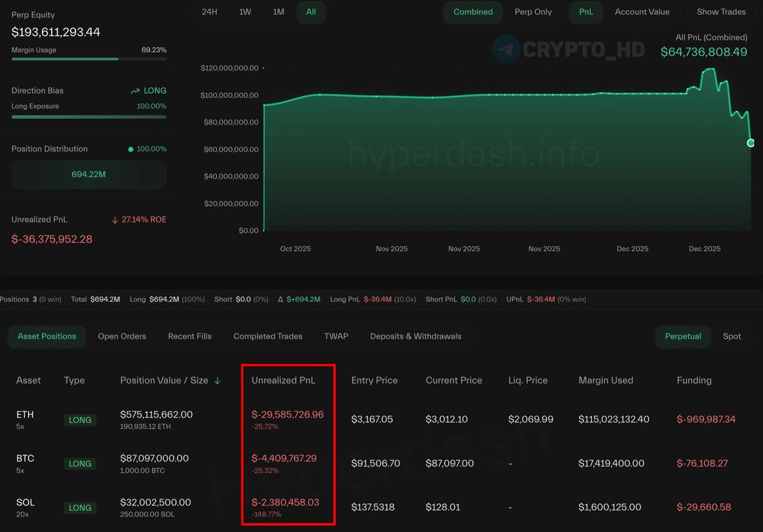Viewport: 763px width, 532px height.
Task: Click the LONG badge in ETH row
Action: click(x=80, y=420)
